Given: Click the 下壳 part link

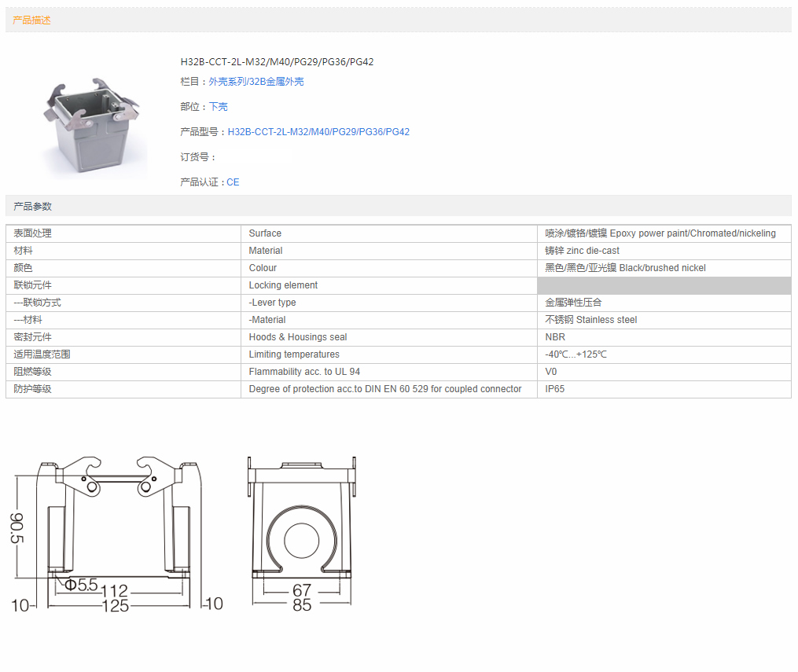Looking at the screenshot, I should coord(218,107).
